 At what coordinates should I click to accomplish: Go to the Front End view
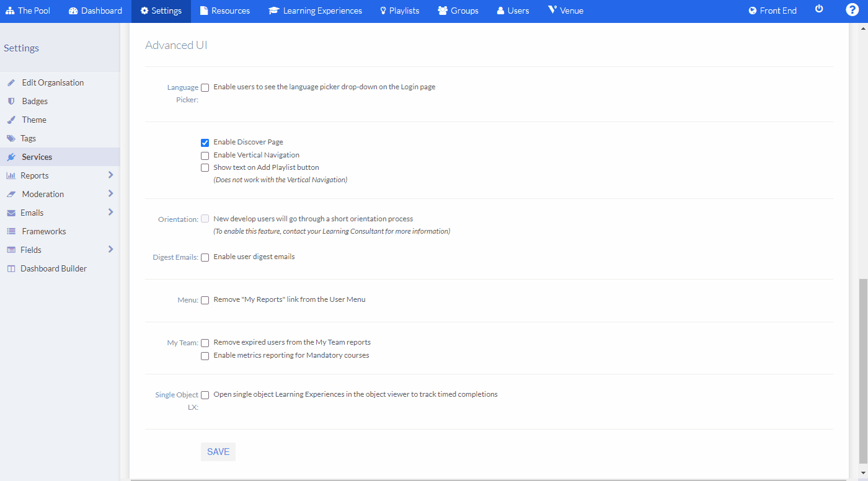(772, 10)
